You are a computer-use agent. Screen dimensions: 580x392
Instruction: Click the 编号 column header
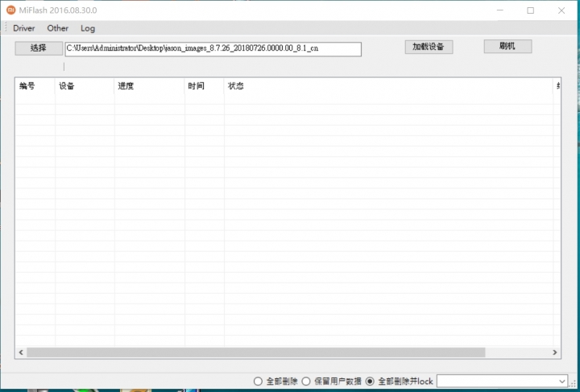35,86
